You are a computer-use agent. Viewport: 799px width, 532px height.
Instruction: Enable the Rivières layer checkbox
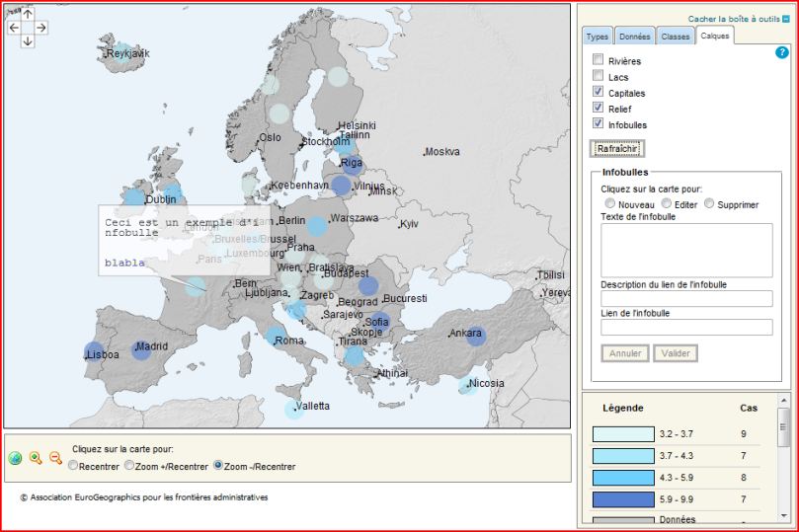pos(599,59)
